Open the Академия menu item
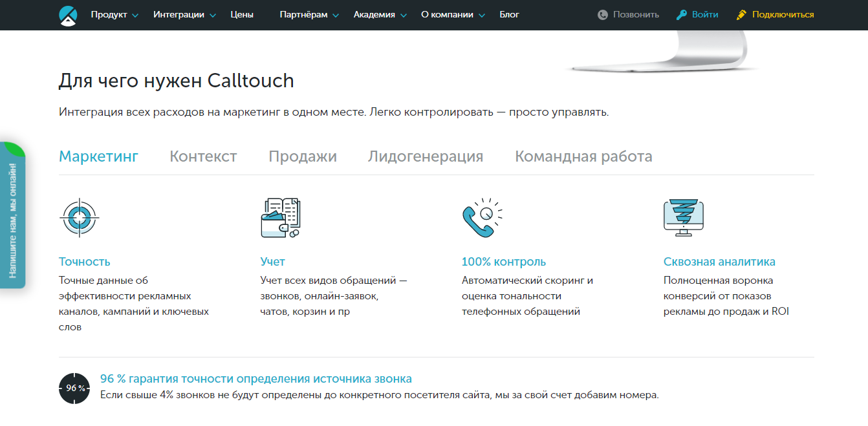 374,15
